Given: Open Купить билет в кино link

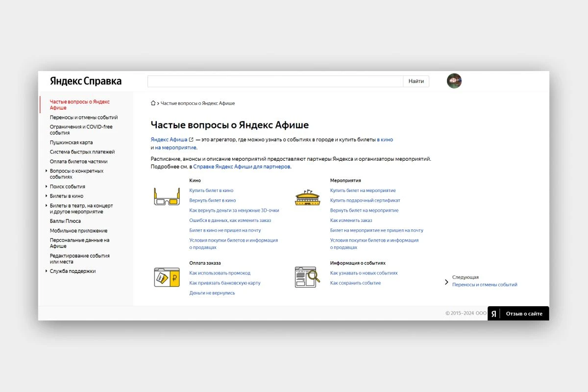Looking at the screenshot, I should point(211,191).
